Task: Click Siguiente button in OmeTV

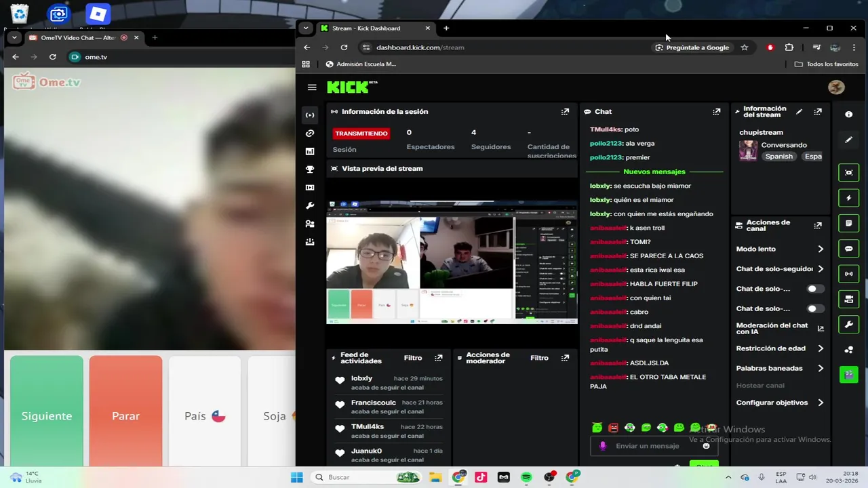Action: [x=46, y=411]
